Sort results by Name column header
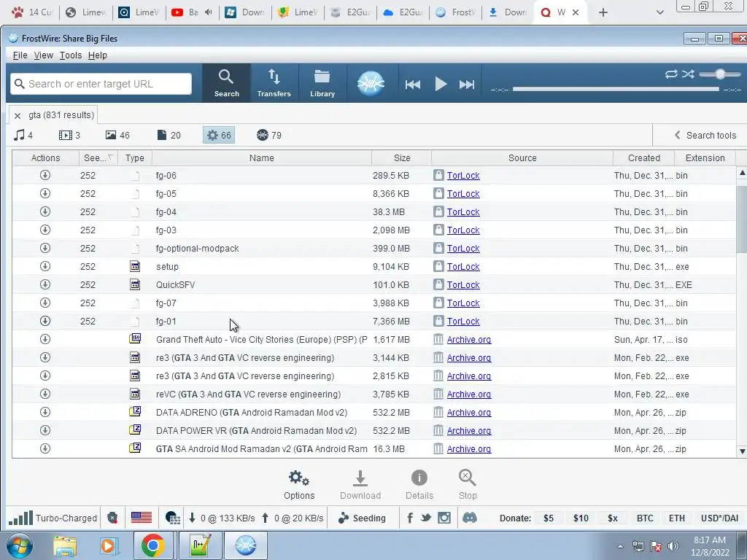 (x=262, y=158)
